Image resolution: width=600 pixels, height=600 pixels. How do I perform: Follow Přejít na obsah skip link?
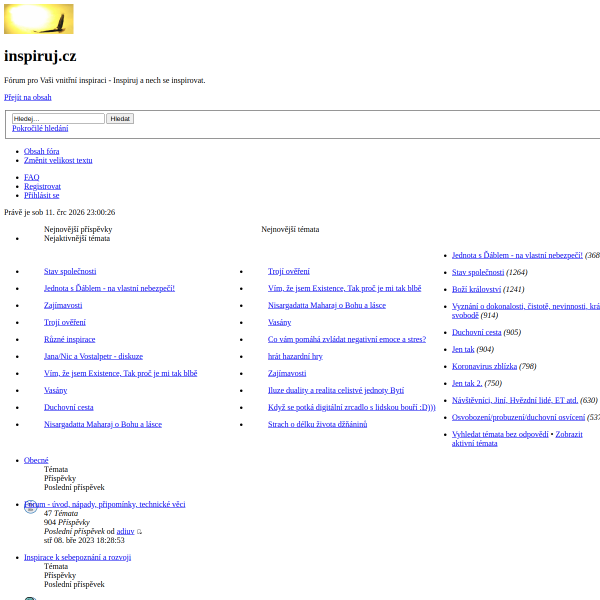pyautogui.click(x=28, y=97)
